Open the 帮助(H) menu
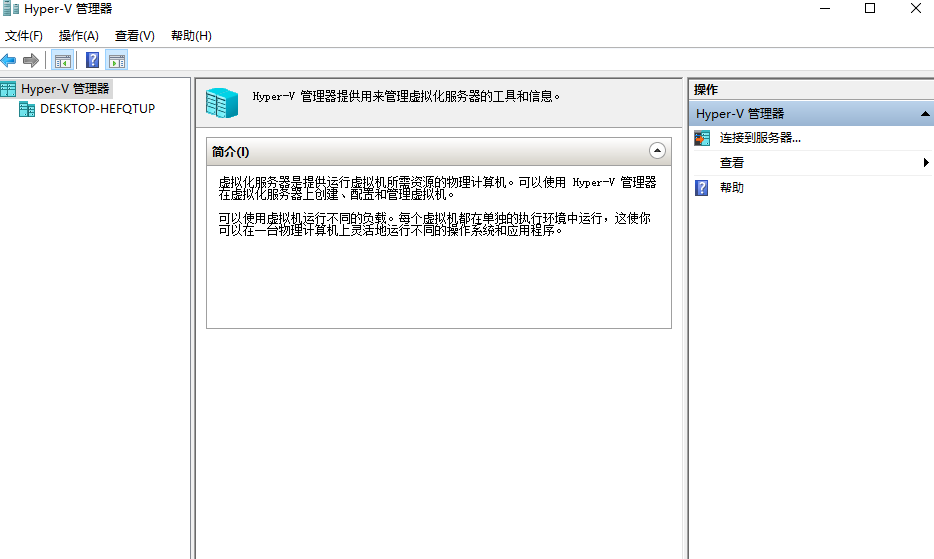The height and width of the screenshot is (559, 934). coord(191,36)
